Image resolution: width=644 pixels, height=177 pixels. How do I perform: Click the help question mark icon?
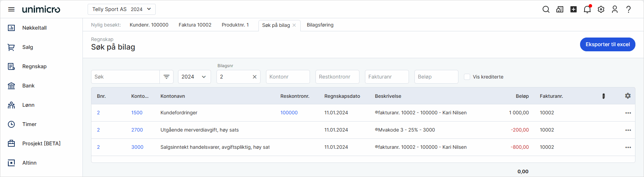[x=628, y=9]
